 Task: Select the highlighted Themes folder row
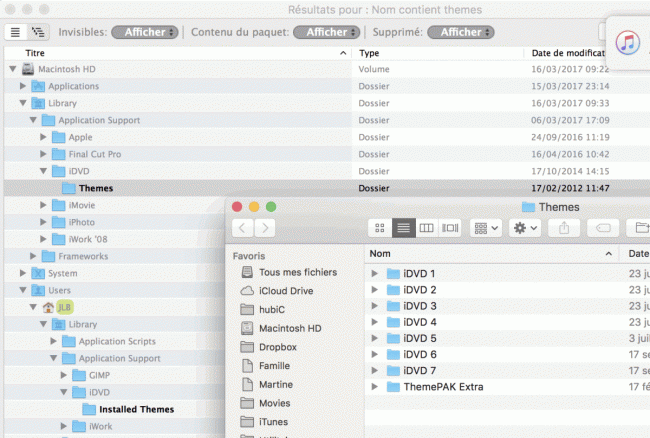[x=327, y=188]
